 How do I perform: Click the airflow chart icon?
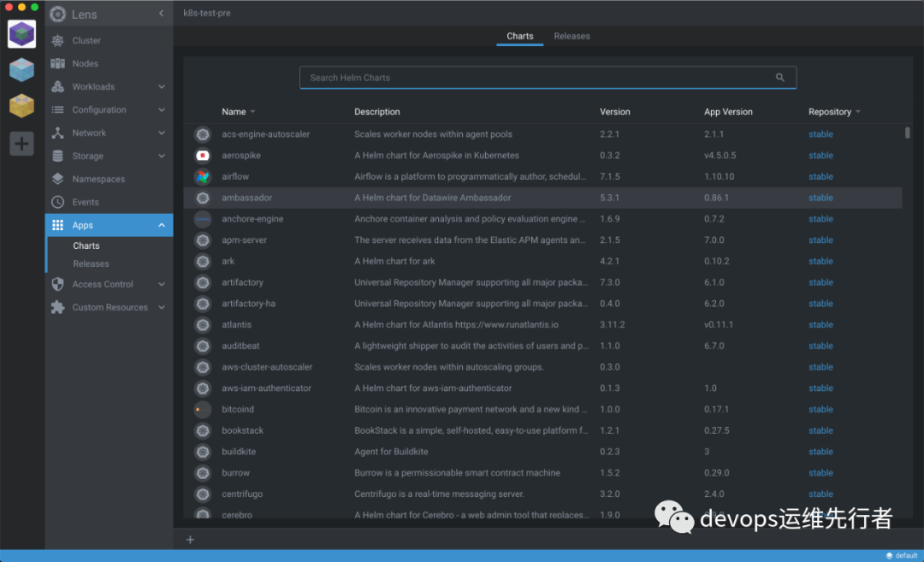203,177
